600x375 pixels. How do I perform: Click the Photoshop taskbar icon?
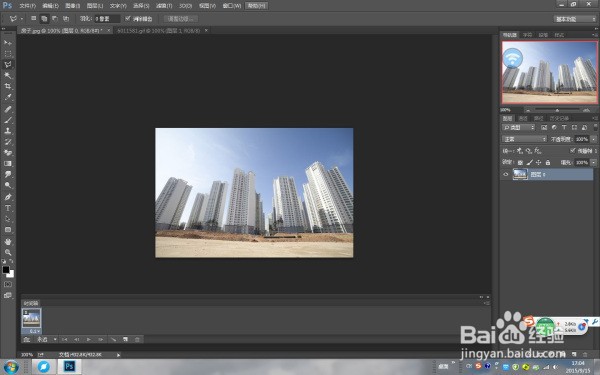tap(69, 367)
